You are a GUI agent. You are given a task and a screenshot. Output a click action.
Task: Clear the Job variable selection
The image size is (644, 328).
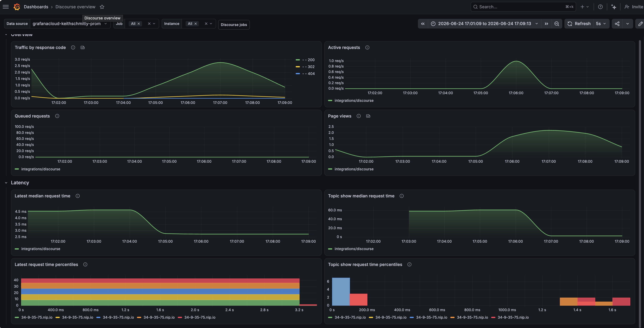pos(149,24)
